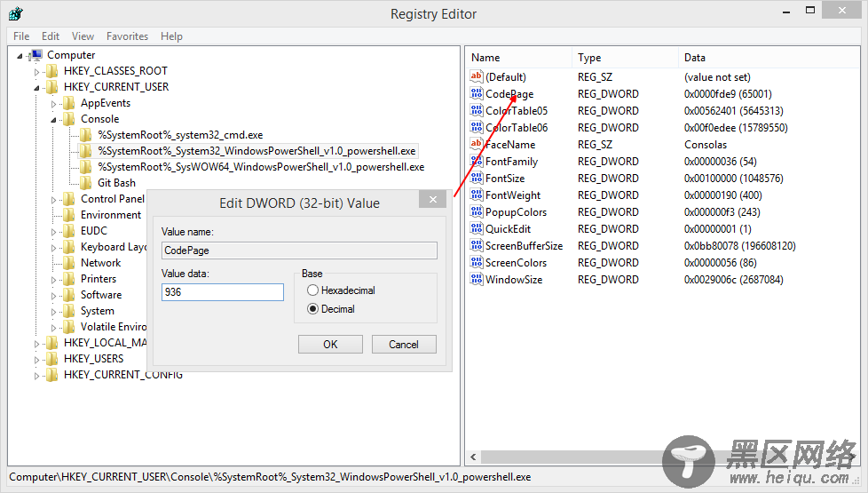This screenshot has width=868, height=493.
Task: Select the System32 WindowsPowerShell powershell.exe tree item
Action: (256, 151)
